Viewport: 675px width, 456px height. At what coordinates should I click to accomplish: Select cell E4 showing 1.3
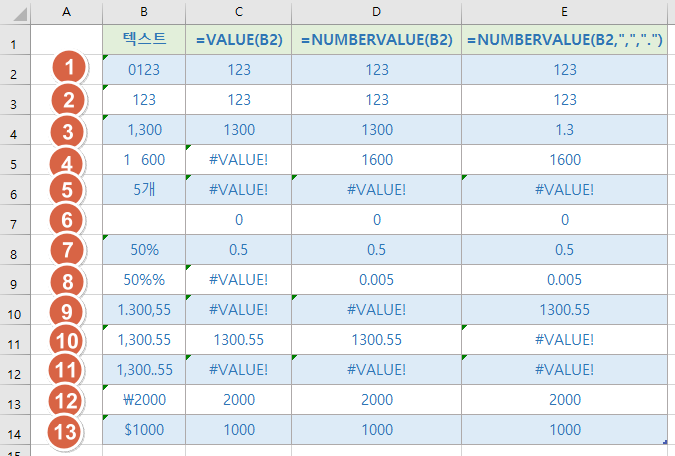[x=564, y=130]
